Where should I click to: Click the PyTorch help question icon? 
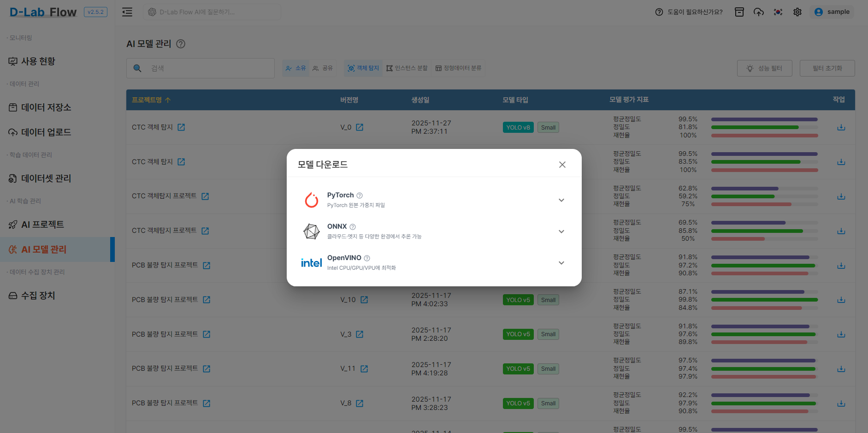pyautogui.click(x=360, y=196)
